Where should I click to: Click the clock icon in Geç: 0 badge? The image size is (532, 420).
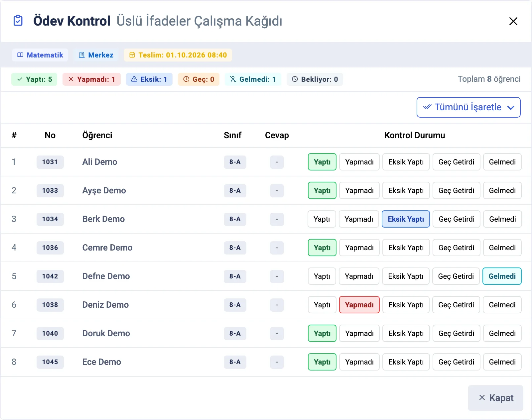[186, 79]
